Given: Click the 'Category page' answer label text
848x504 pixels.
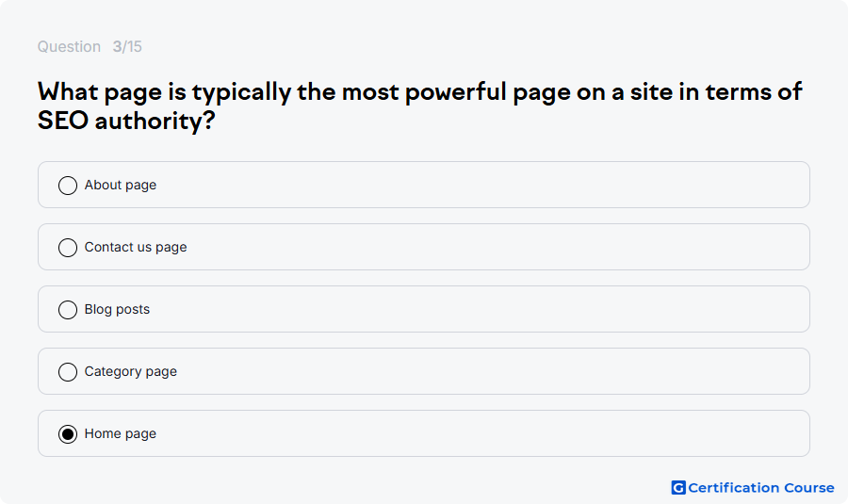Looking at the screenshot, I should [x=130, y=371].
